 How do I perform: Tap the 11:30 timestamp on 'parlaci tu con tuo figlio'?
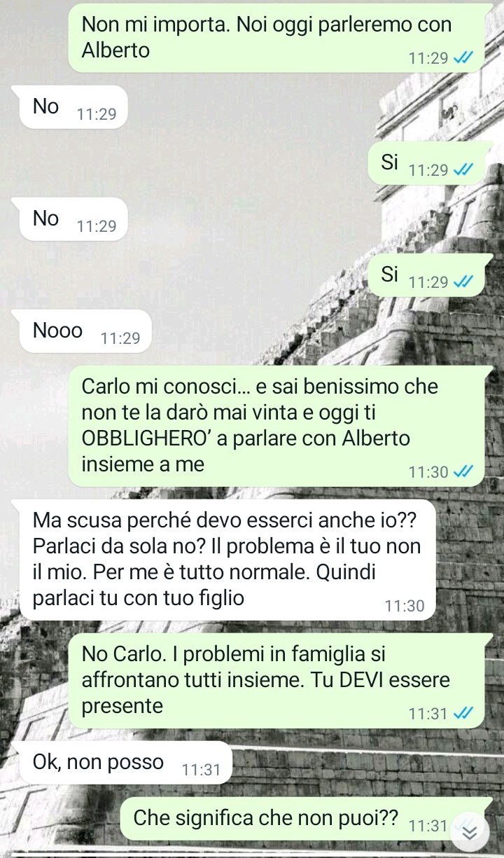coord(405,607)
